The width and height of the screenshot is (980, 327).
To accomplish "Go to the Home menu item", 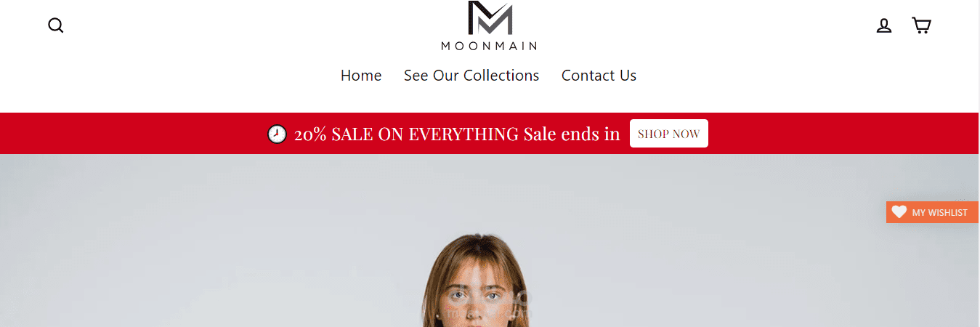I will pos(361,76).
